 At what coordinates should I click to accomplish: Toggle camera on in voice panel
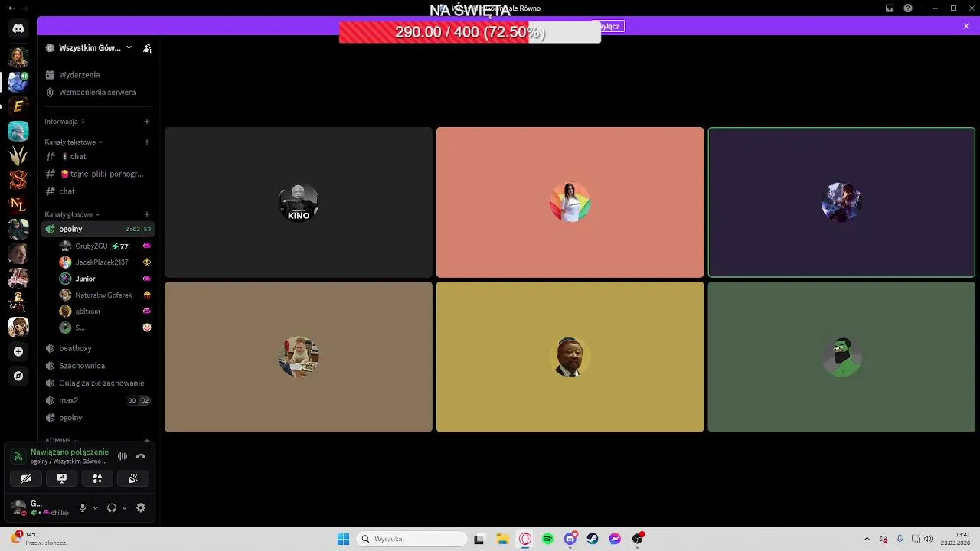pos(26,478)
